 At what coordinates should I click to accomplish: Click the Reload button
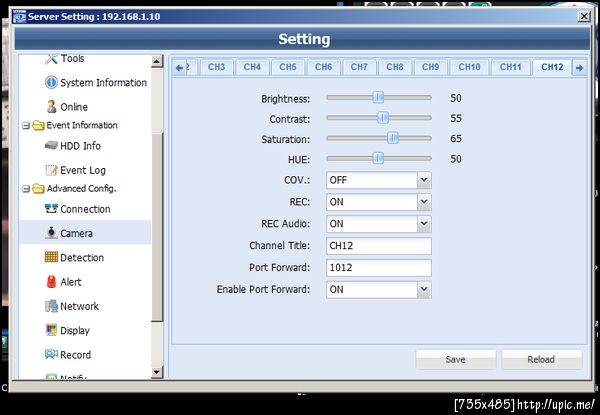click(541, 360)
